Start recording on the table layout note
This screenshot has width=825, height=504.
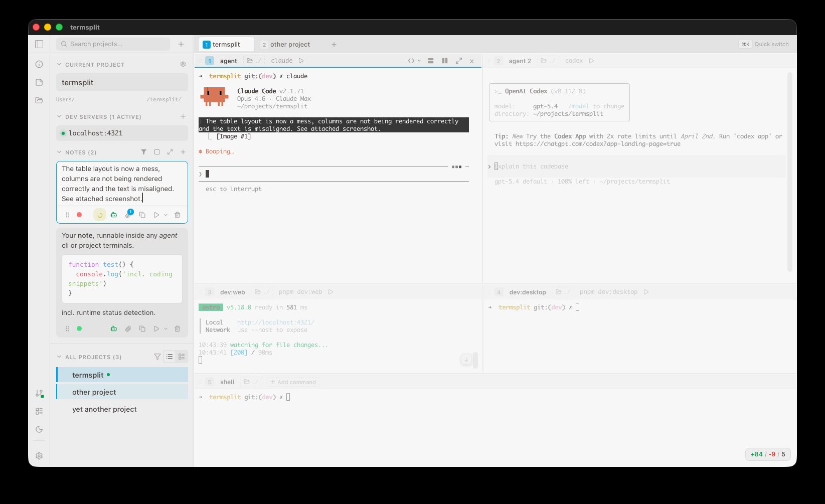79,215
